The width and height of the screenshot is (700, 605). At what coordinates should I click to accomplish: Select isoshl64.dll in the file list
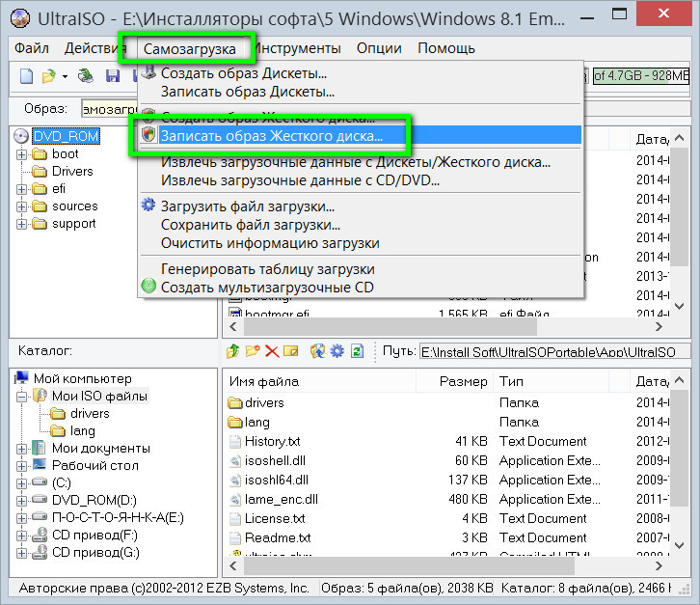[x=277, y=480]
